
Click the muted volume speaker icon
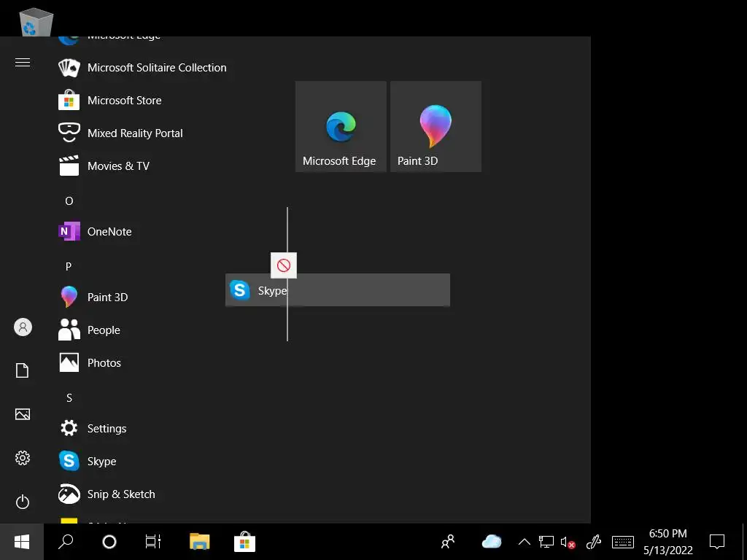point(568,542)
